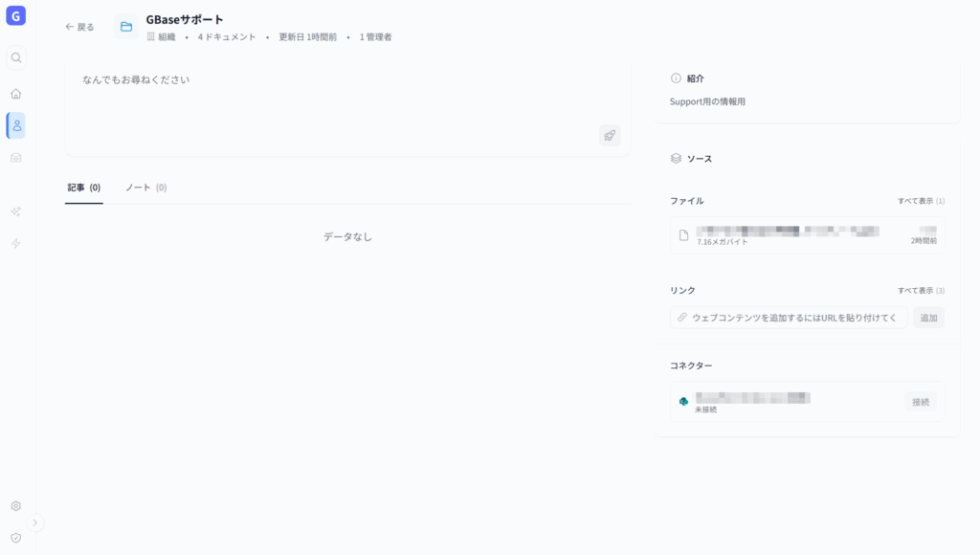Screen dimensions: 980x555
Task: Open the inbox icon in sidebar
Action: click(x=16, y=158)
